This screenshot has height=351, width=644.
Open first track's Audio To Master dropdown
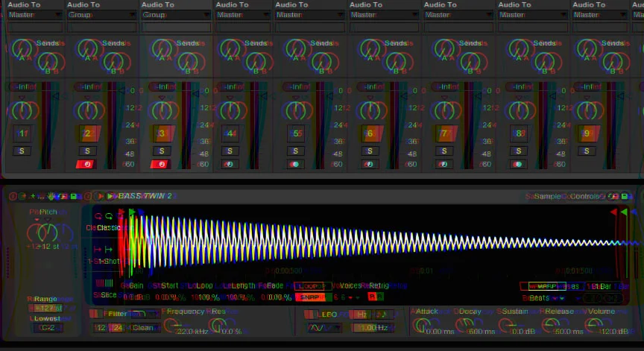[x=35, y=15]
